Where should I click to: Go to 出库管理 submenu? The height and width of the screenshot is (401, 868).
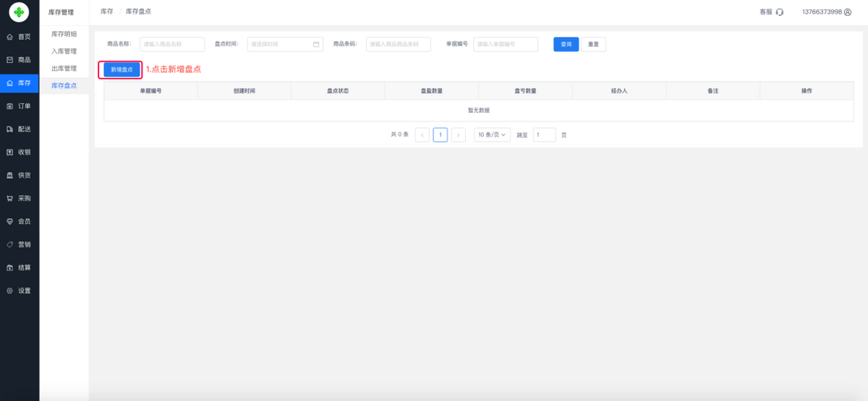pos(64,69)
